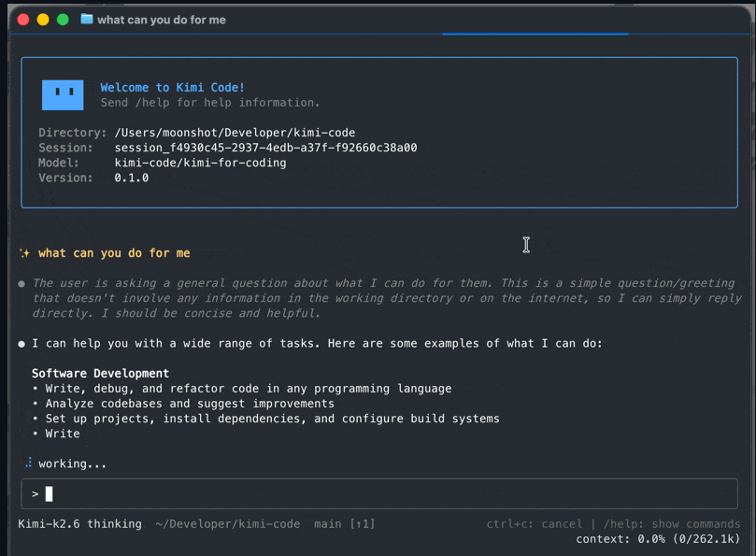This screenshot has width=756, height=556.
Task: Click the sparkle icon beside user prompt
Action: tap(24, 253)
